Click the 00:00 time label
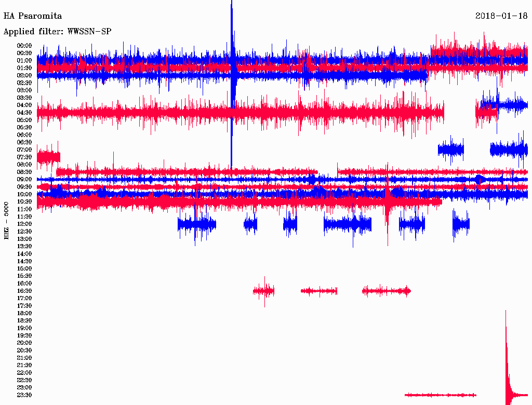The image size is (532, 405). 24,46
